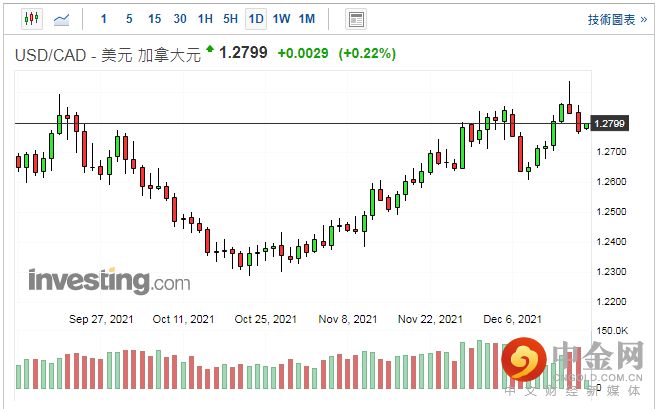Select the candlestick chart type icon
The height and width of the screenshot is (409, 658).
pos(32,19)
